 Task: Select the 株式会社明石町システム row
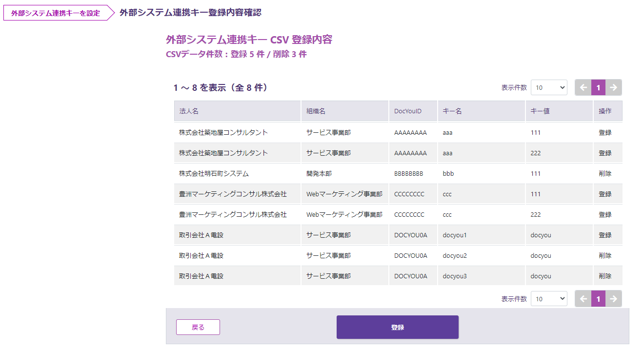click(214, 173)
